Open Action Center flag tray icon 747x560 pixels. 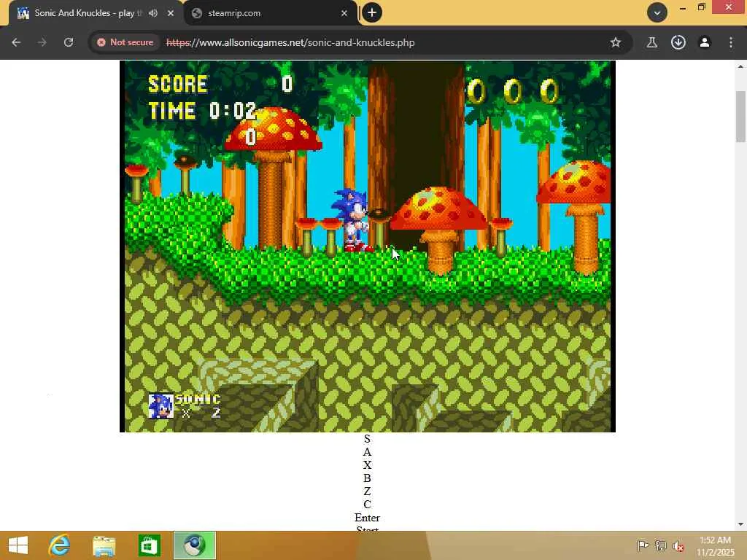point(643,545)
